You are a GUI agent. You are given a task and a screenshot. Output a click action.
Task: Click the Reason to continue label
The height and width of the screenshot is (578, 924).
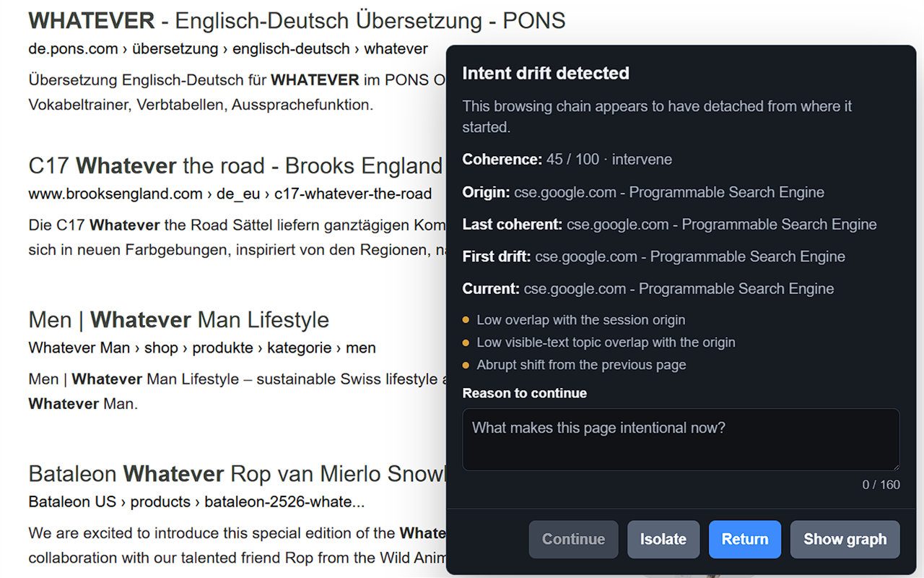click(525, 393)
